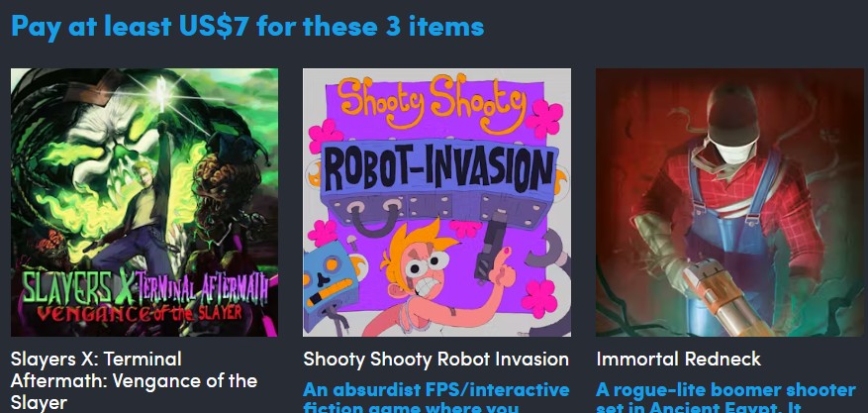The image size is (868, 413).
Task: Click the rogue-lite boomer shooter description
Action: (x=725, y=397)
